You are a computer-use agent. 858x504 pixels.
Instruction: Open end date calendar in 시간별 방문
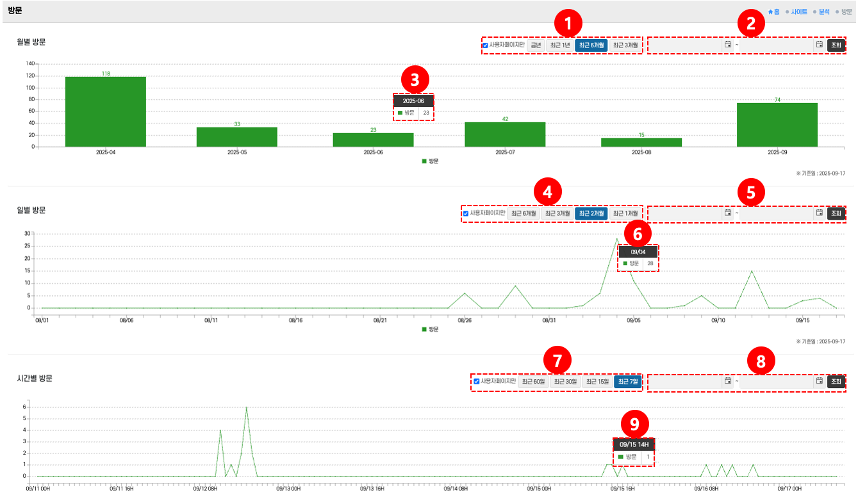[x=819, y=381]
